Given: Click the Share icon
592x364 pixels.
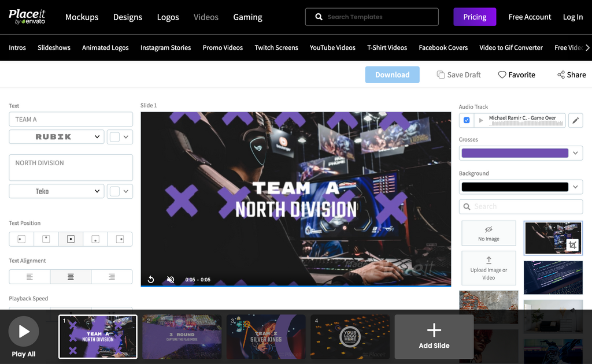Looking at the screenshot, I should tap(561, 75).
